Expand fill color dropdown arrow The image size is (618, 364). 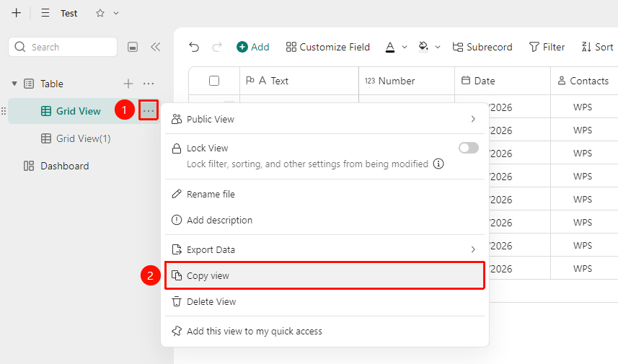438,48
